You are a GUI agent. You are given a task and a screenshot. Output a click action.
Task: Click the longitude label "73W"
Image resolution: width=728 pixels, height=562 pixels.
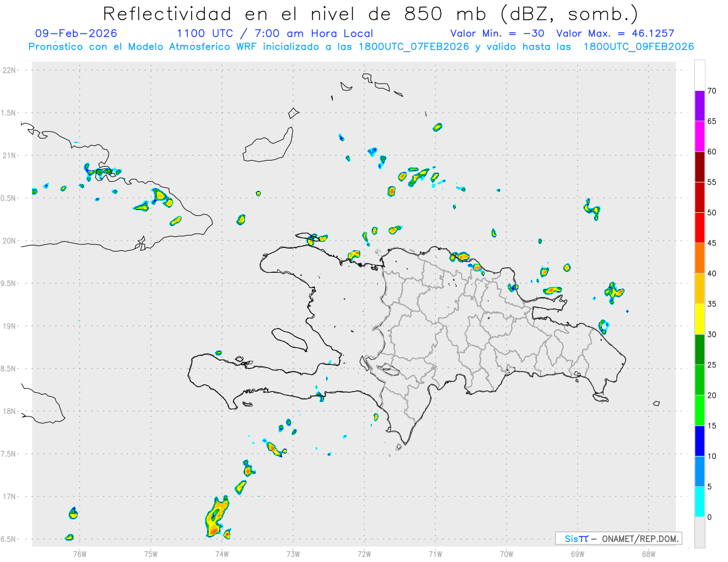pyautogui.click(x=293, y=554)
